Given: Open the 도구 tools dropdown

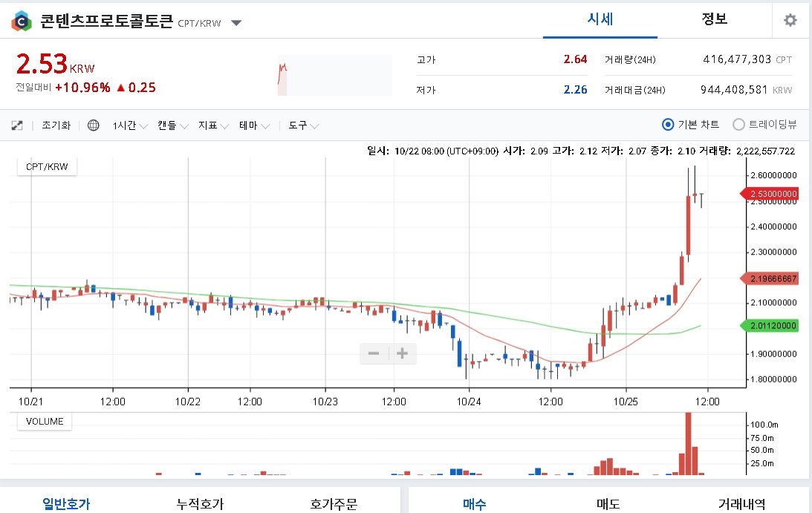Looking at the screenshot, I should (303, 125).
